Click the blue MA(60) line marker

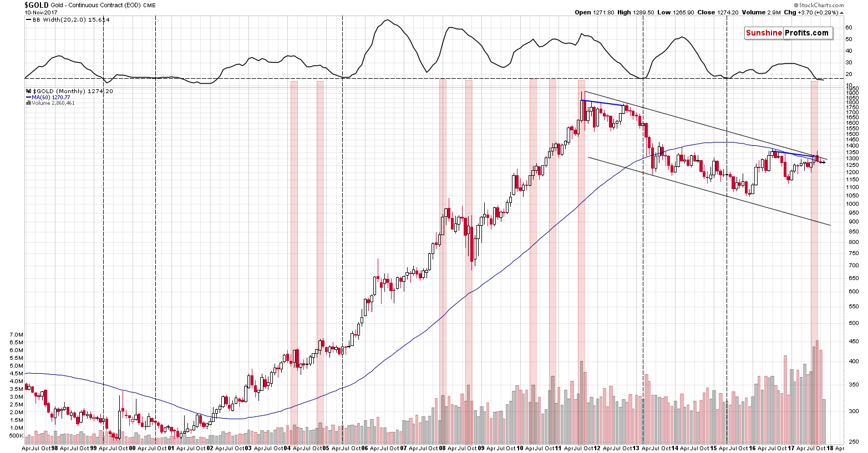(x=28, y=98)
